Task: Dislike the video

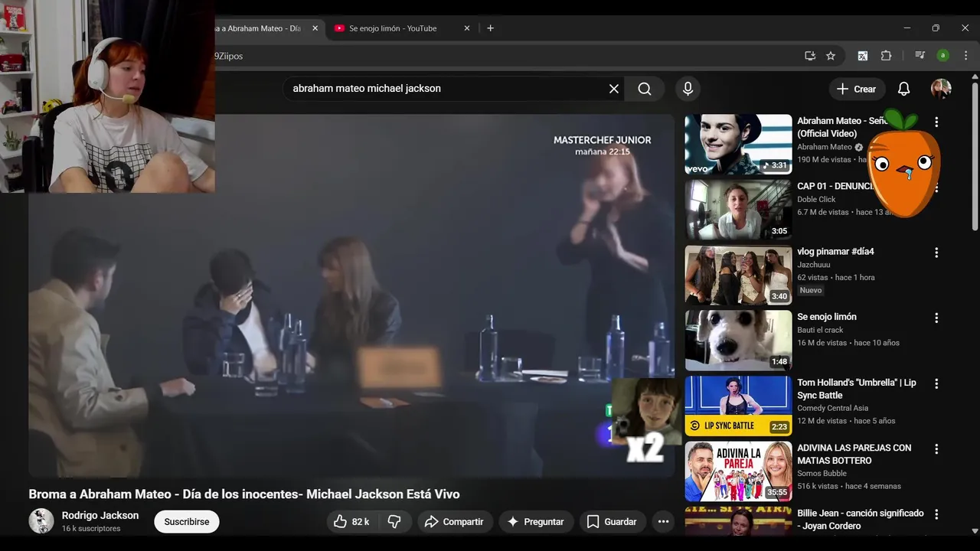Action: (394, 522)
